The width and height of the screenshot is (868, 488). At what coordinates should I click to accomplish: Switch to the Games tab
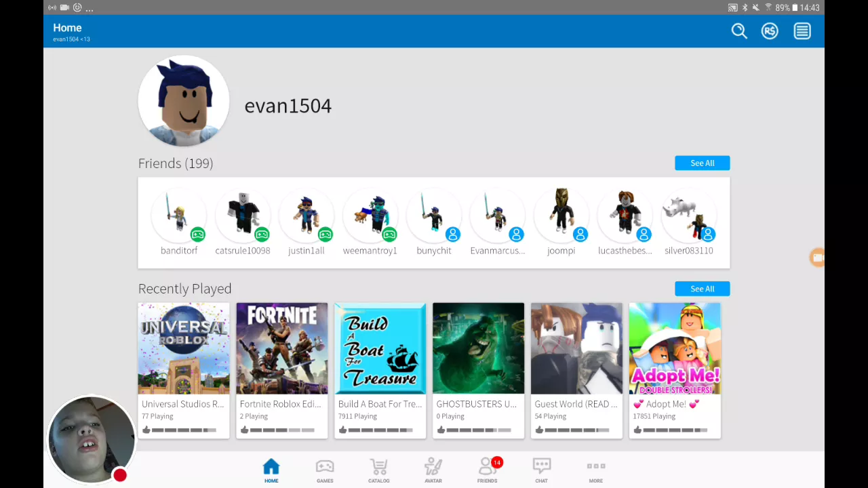click(x=325, y=470)
